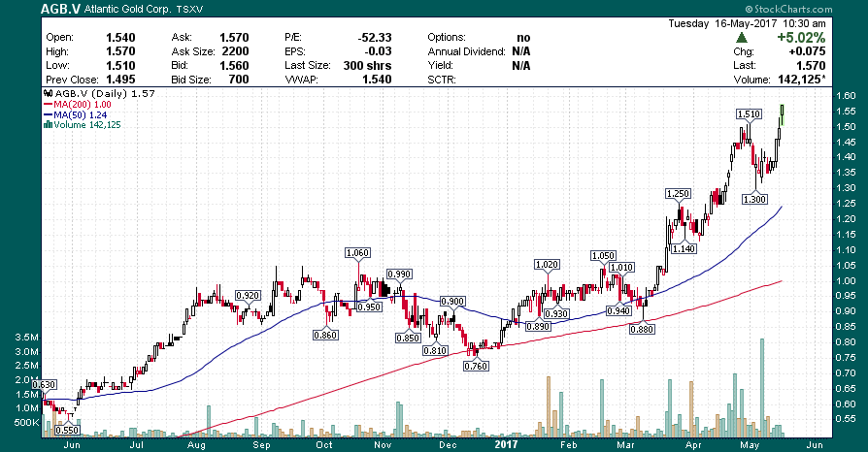Image resolution: width=868 pixels, height=452 pixels.
Task: Click the Open value 1.540
Action: tap(120, 38)
